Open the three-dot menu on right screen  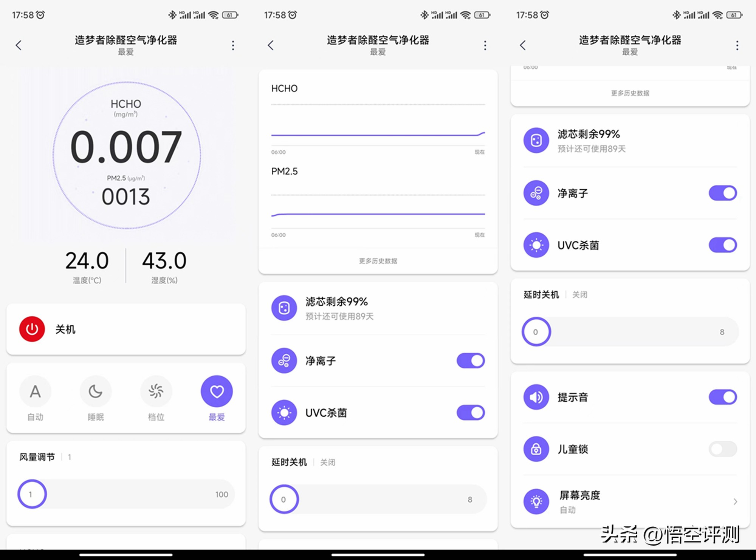737,45
